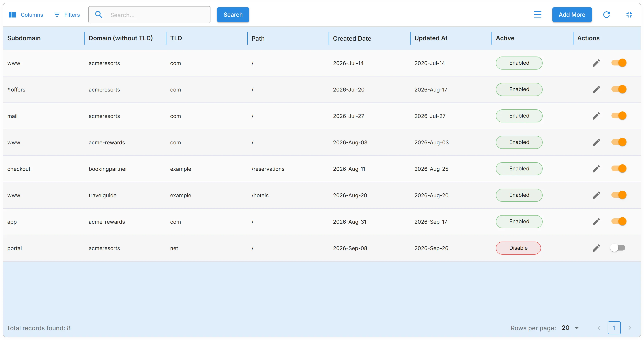The height and width of the screenshot is (340, 644).
Task: Edit the www acmeresorts row with pencil icon
Action: pos(596,63)
